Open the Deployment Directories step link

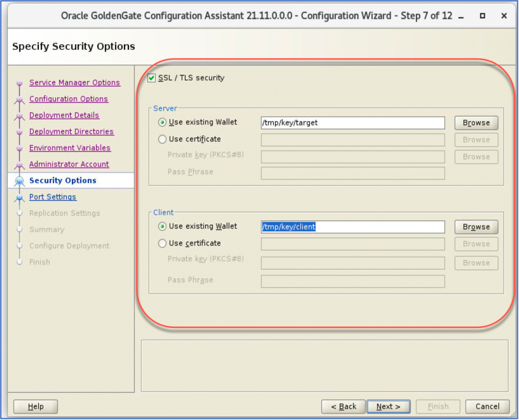point(71,132)
